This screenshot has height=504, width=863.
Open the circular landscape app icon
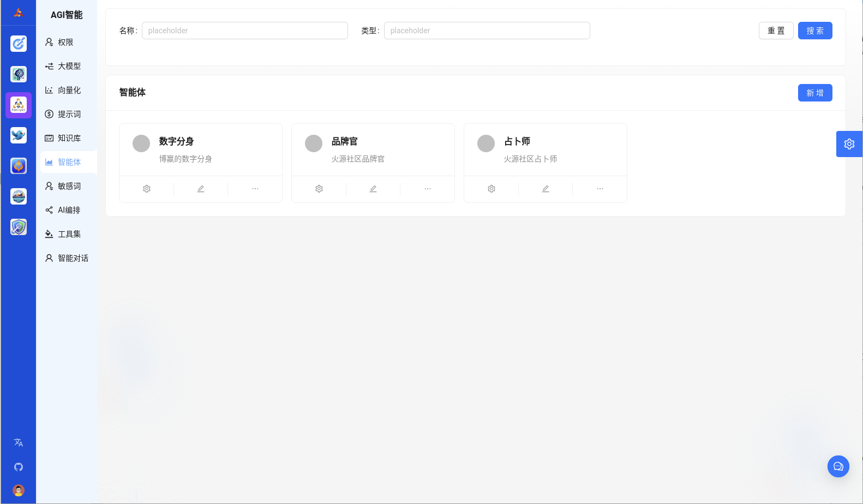point(19,196)
